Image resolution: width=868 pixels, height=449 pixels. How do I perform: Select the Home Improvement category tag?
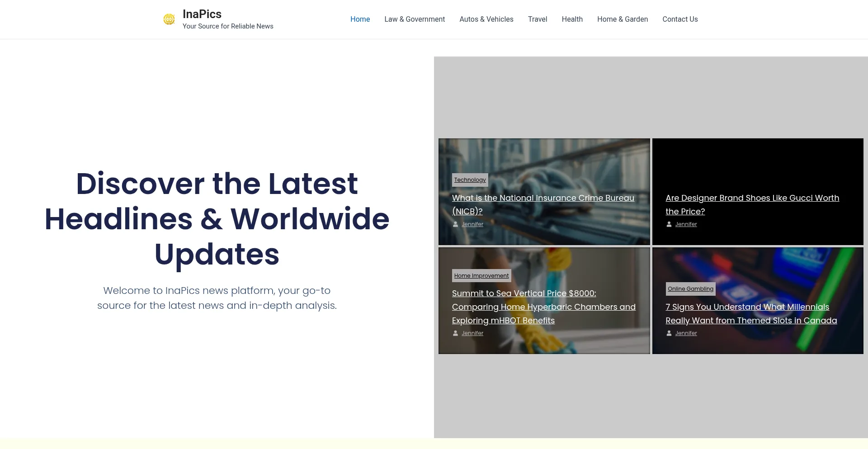pyautogui.click(x=481, y=276)
